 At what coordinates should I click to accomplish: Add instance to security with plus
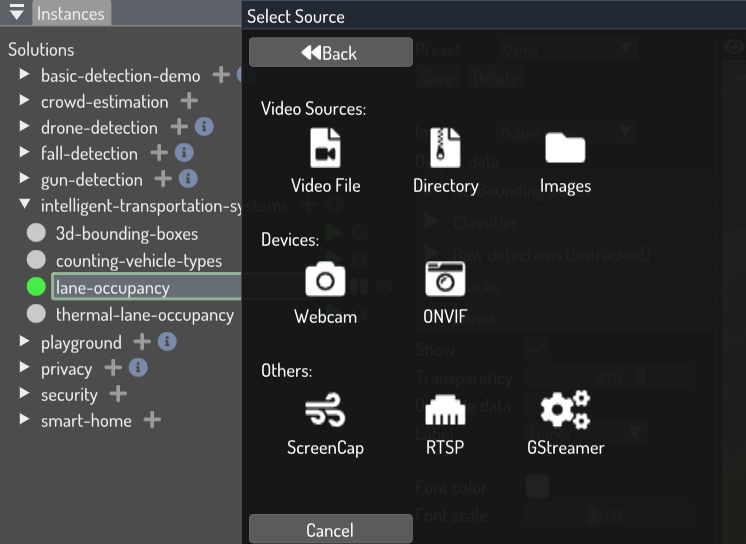click(118, 394)
